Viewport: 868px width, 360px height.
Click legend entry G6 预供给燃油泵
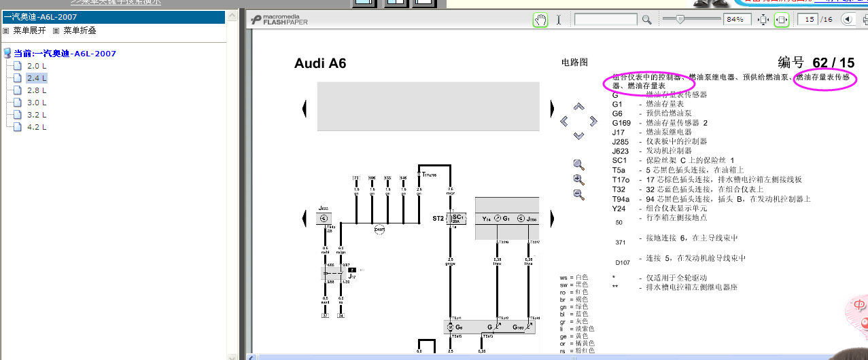tap(652, 113)
